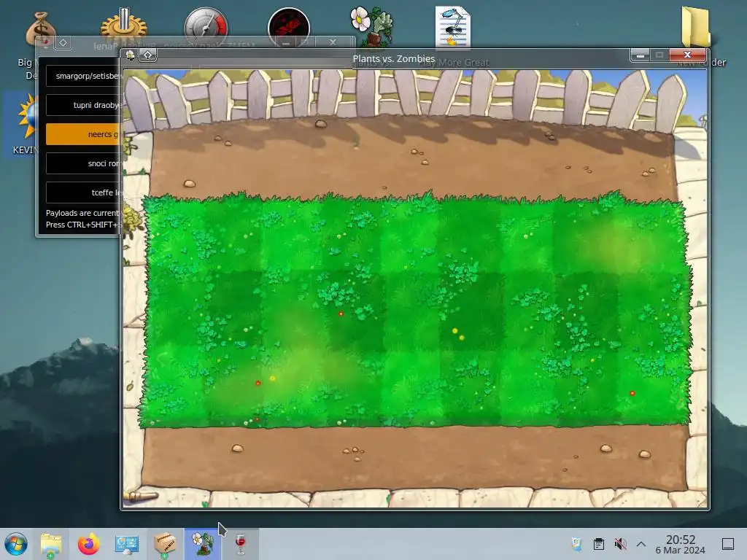This screenshot has height=560, width=747.
Task: Close the MEMZ panel window behind the game
Action: click(333, 42)
